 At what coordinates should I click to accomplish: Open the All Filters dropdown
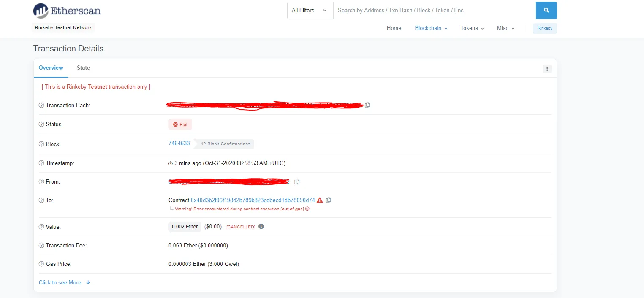[x=310, y=10]
